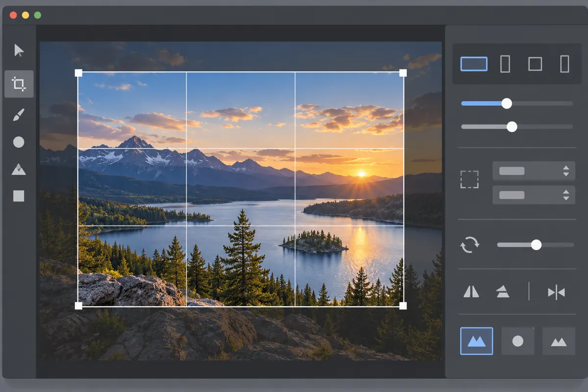Image resolution: width=588 pixels, height=392 pixels.
Task: Select the circle button in the bottom row
Action: (517, 341)
